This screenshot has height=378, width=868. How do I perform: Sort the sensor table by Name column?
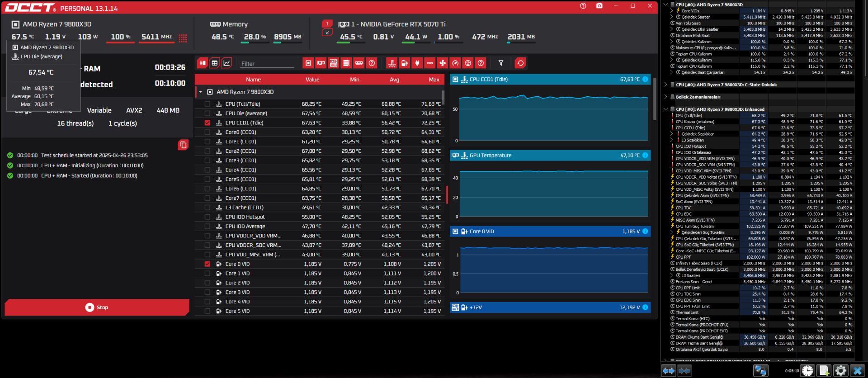pyautogui.click(x=253, y=80)
